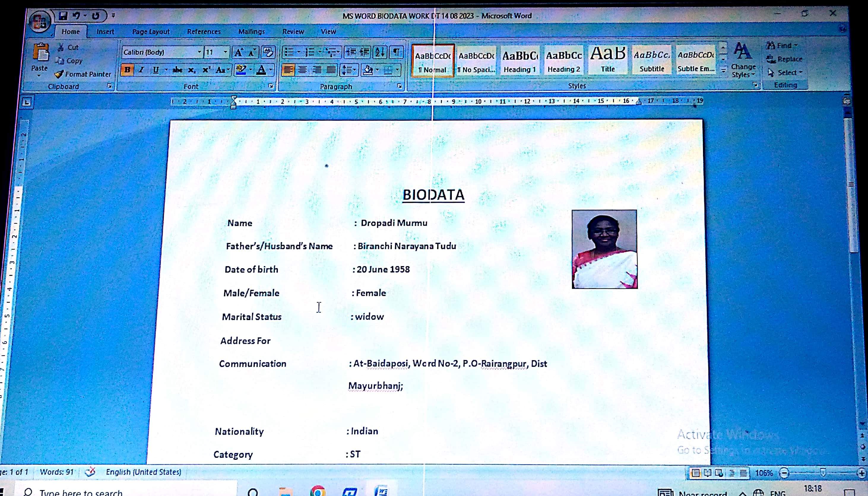Screen dimensions: 868x496
Task: Click the Format Painter brush icon
Action: point(59,74)
